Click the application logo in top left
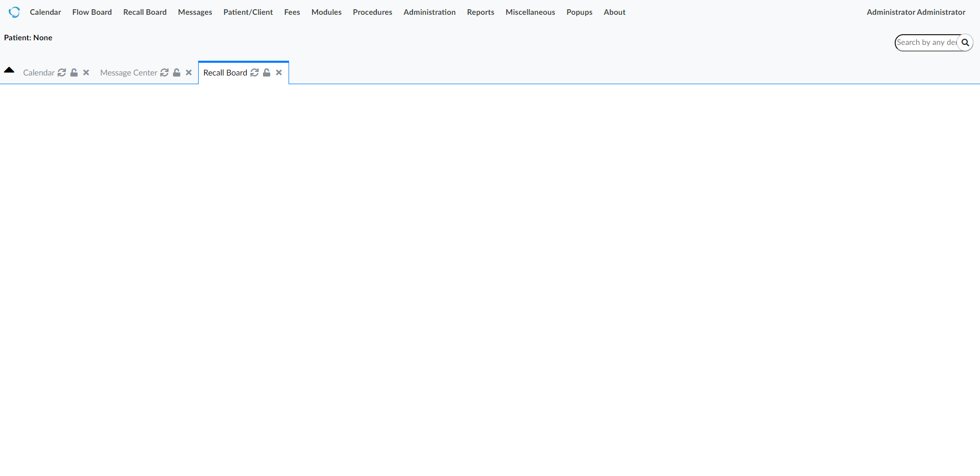 (x=14, y=12)
